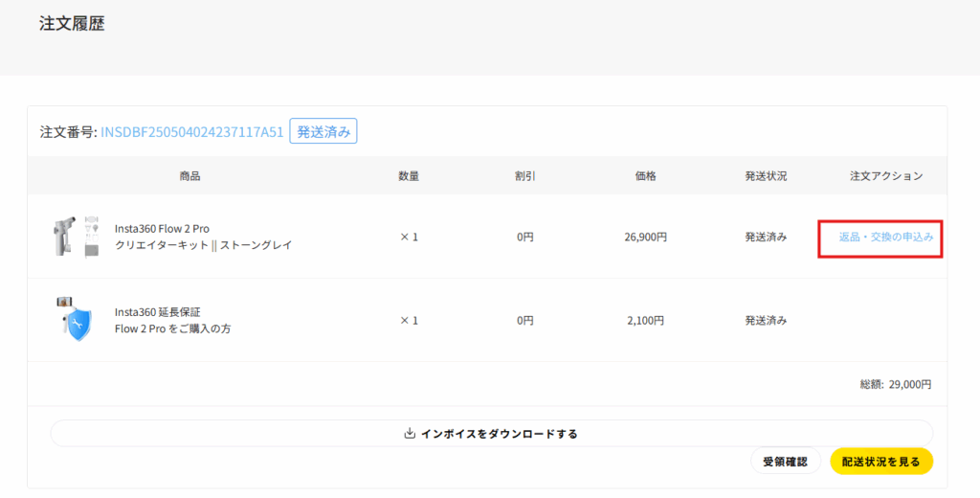Viewport: 980px width, 498px height.
Task: Click the 26,900円 price cell
Action: [646, 238]
